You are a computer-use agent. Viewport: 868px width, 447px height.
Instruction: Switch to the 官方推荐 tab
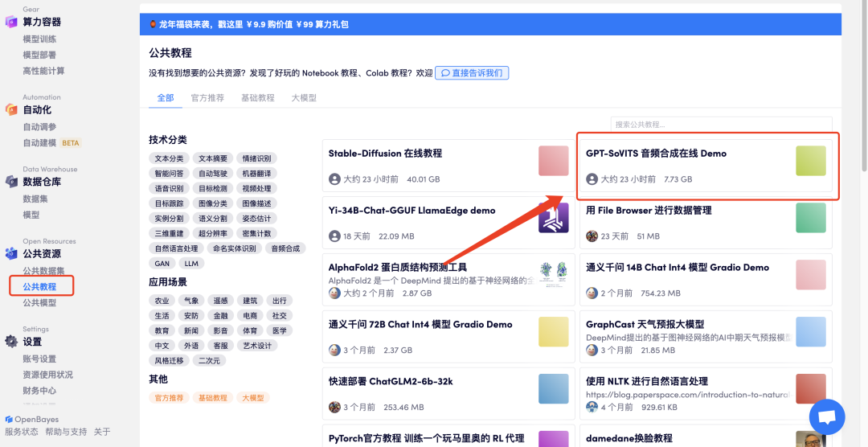207,97
